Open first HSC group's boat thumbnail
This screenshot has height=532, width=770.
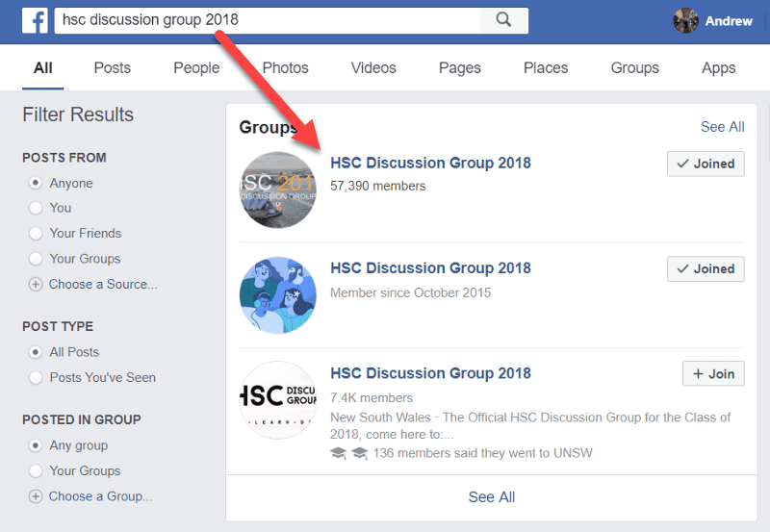[277, 190]
